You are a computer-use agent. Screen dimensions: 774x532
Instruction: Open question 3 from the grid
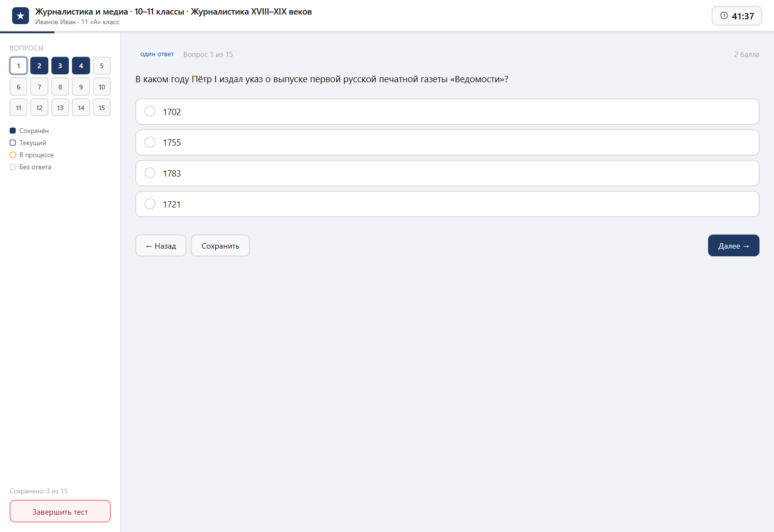tap(60, 66)
